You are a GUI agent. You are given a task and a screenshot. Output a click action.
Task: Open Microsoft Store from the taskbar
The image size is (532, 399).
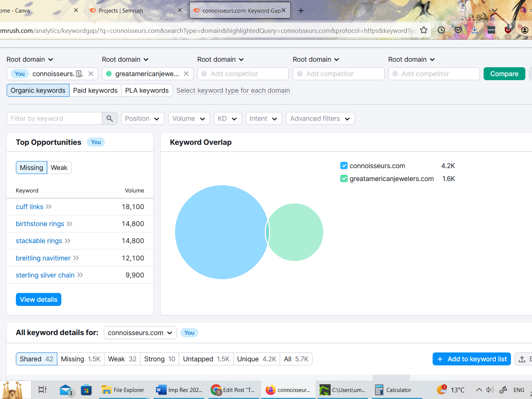click(x=86, y=390)
